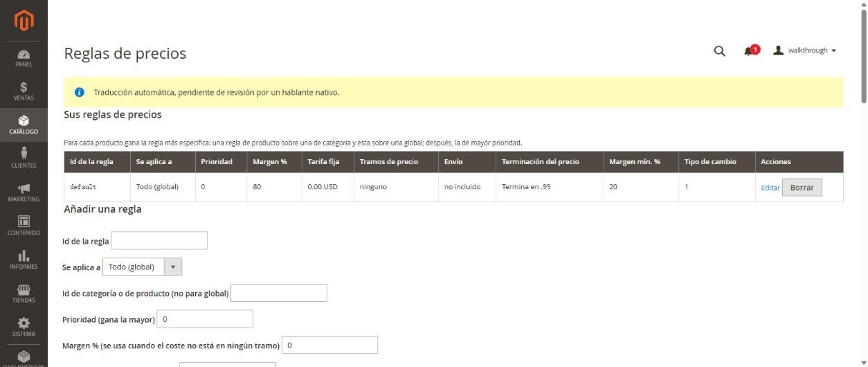The width and height of the screenshot is (868, 367).
Task: Click the 'Terminación del precio' column header
Action: click(x=549, y=162)
